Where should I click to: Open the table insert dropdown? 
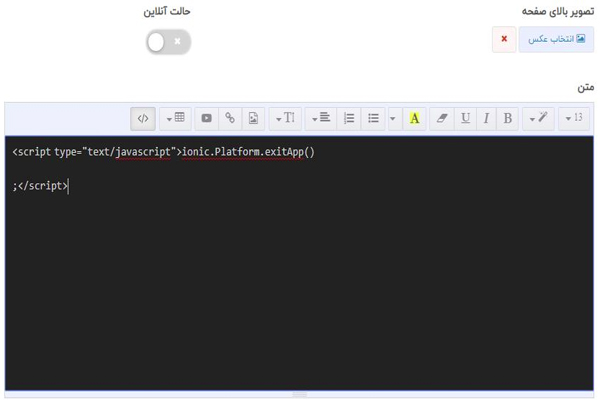175,119
